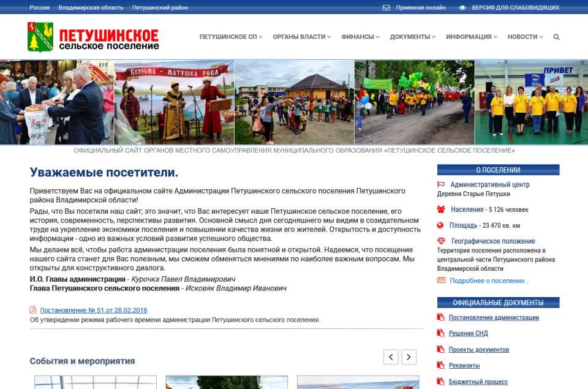Open the Россия link in top bar
This screenshot has width=588, height=389.
(39, 7)
